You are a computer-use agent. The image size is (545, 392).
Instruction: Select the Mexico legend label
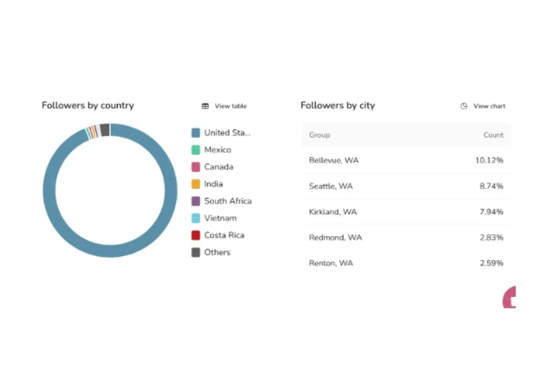pos(218,150)
